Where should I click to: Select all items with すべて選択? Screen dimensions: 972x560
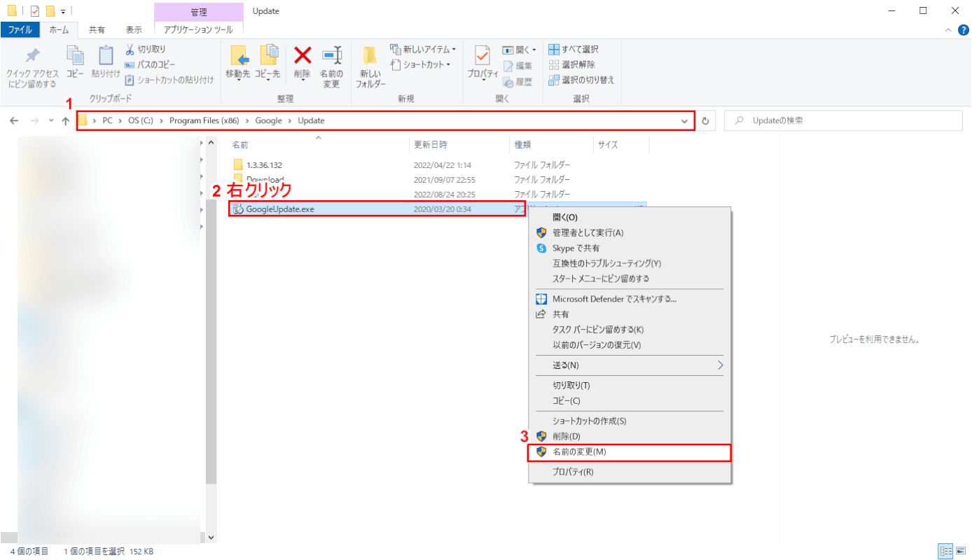tap(574, 49)
